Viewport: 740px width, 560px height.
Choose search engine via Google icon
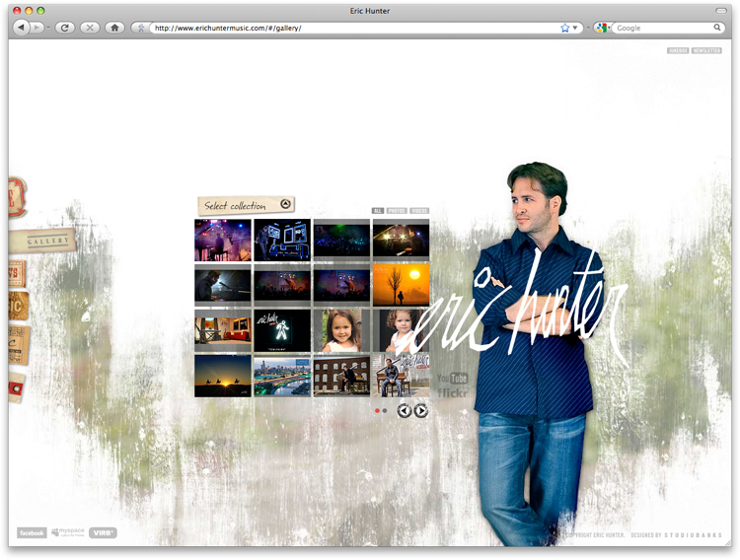(x=602, y=28)
